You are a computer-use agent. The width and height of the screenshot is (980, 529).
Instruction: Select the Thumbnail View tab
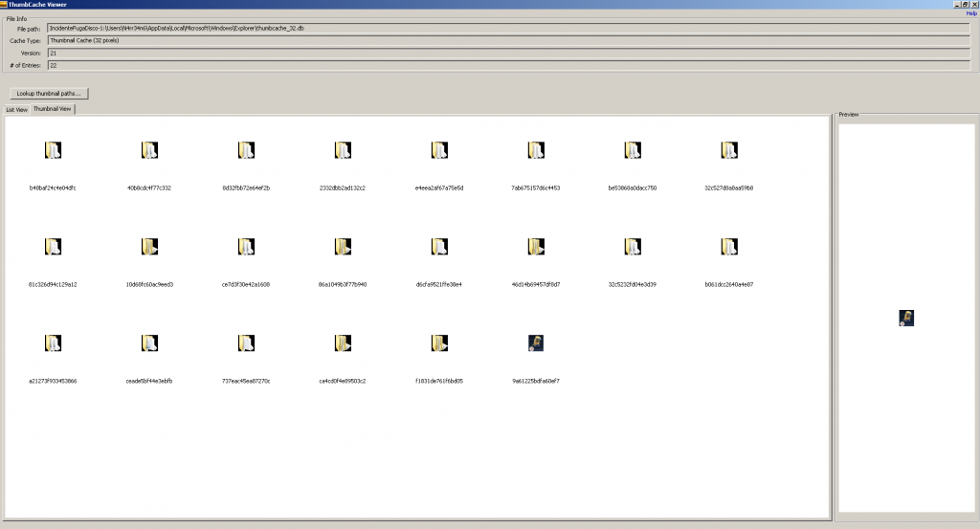(x=53, y=109)
